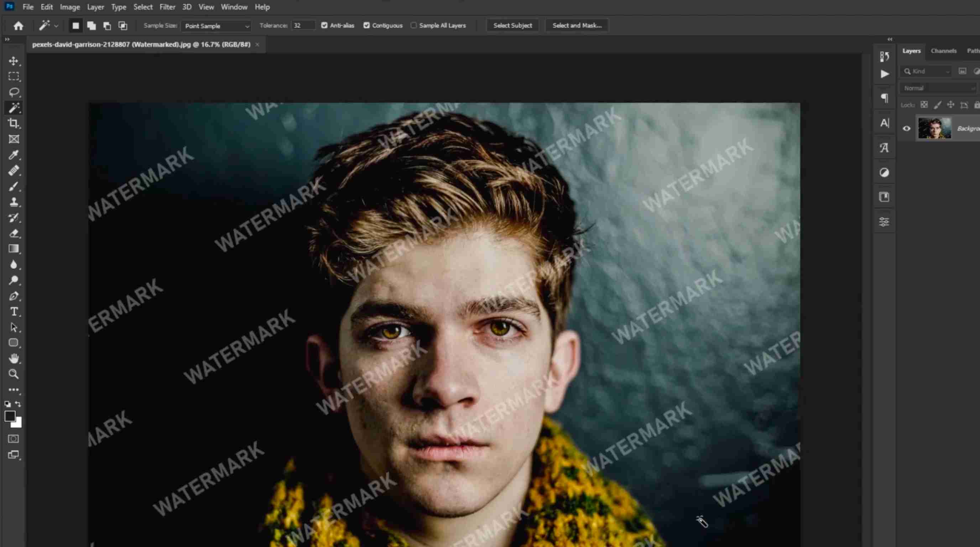Open the Libraries panel icon
Screen dimensions: 980x547
click(x=885, y=197)
